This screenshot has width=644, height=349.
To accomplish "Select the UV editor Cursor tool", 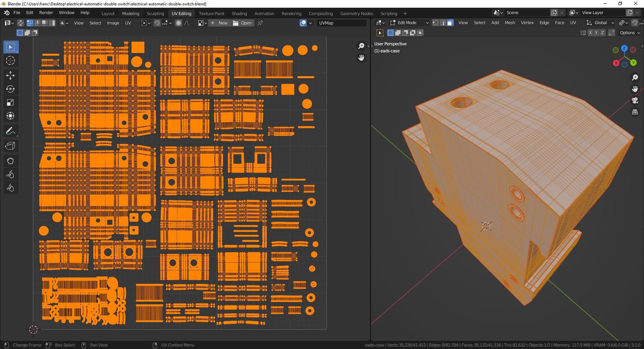I will tap(10, 60).
